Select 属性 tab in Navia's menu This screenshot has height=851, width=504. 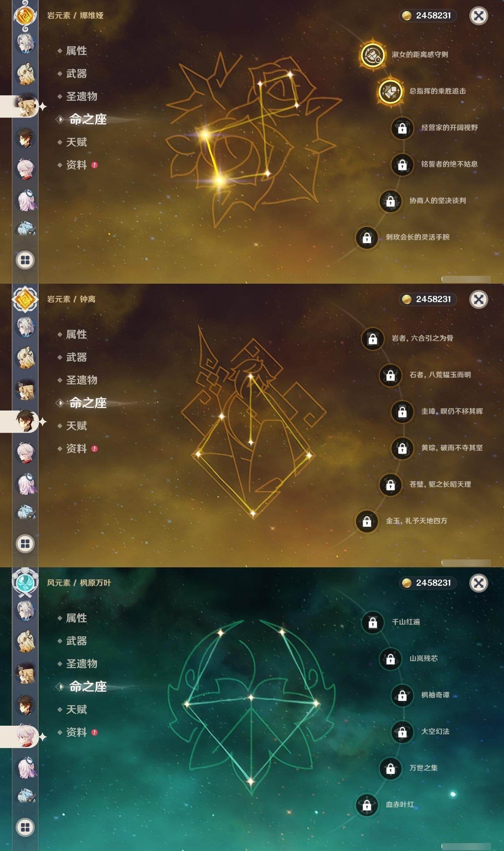pyautogui.click(x=76, y=51)
